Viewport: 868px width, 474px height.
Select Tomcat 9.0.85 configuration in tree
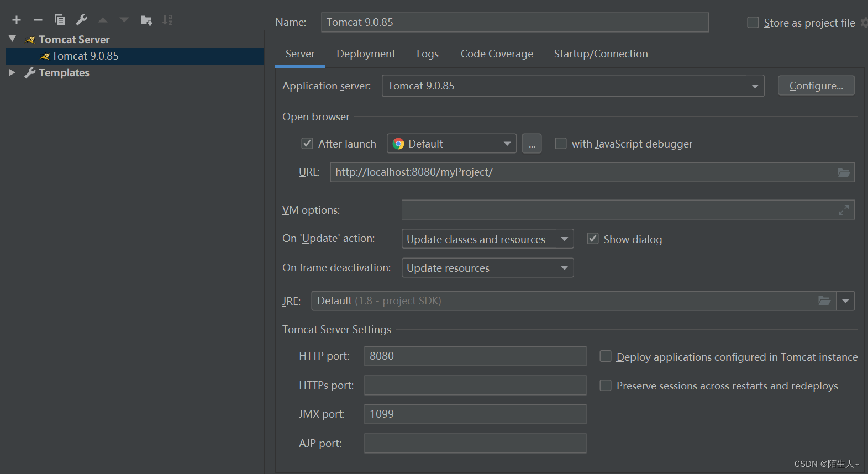click(x=135, y=56)
